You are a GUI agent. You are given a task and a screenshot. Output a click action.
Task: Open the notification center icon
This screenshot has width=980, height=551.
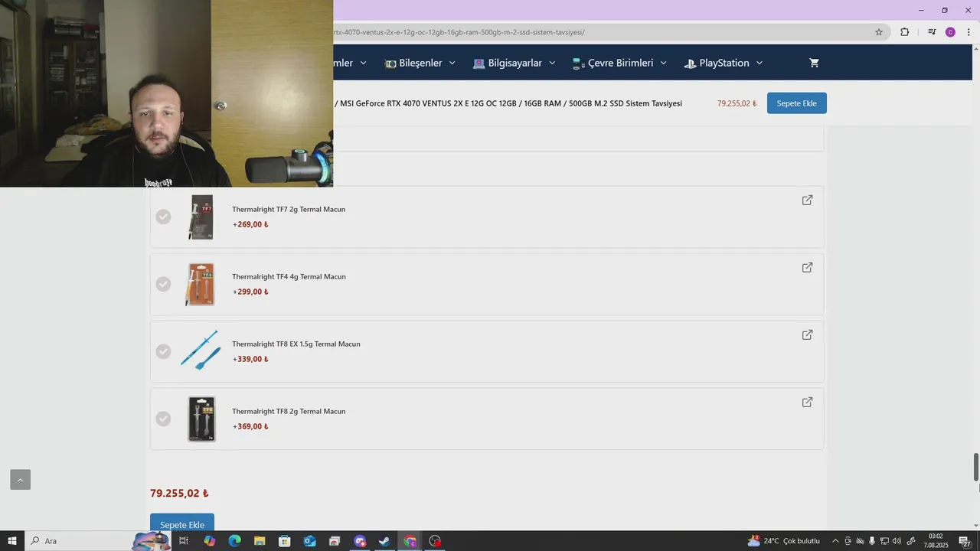coord(965,541)
